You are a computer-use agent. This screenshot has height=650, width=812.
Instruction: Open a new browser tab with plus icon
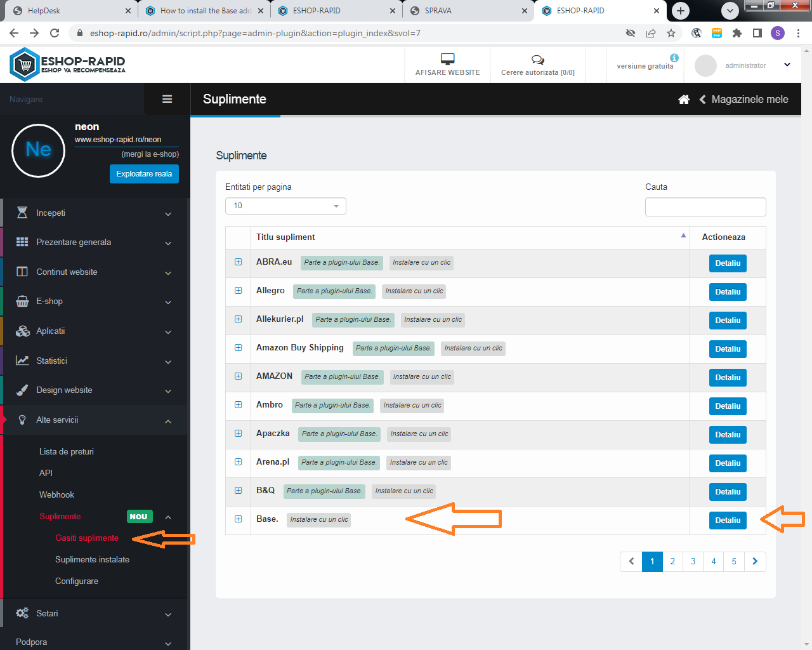[x=681, y=11]
